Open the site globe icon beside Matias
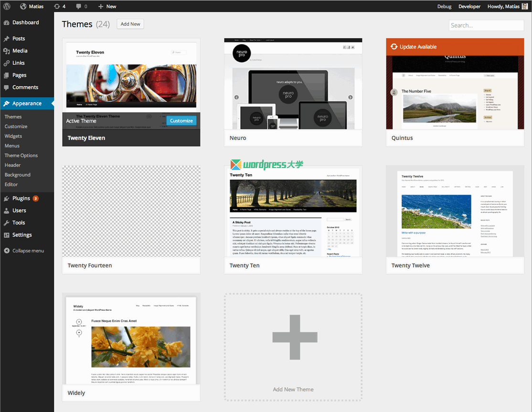This screenshot has width=532, height=412. (23, 6)
